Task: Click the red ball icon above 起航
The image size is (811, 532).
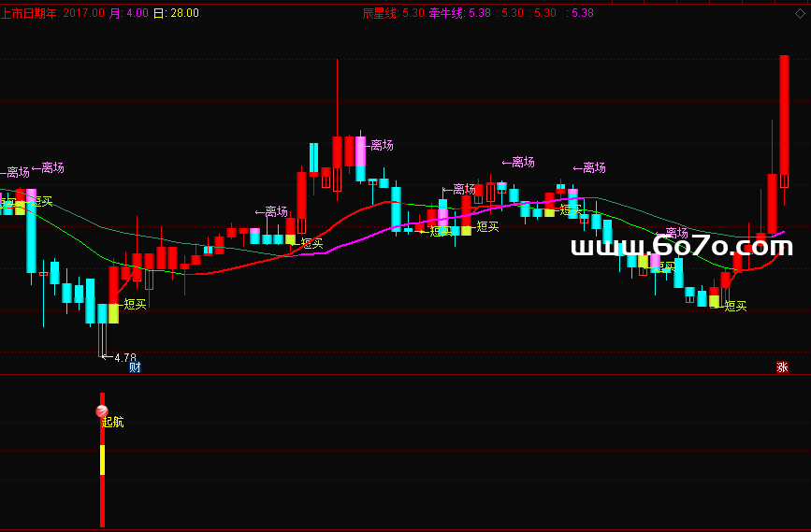Action: coord(102,410)
